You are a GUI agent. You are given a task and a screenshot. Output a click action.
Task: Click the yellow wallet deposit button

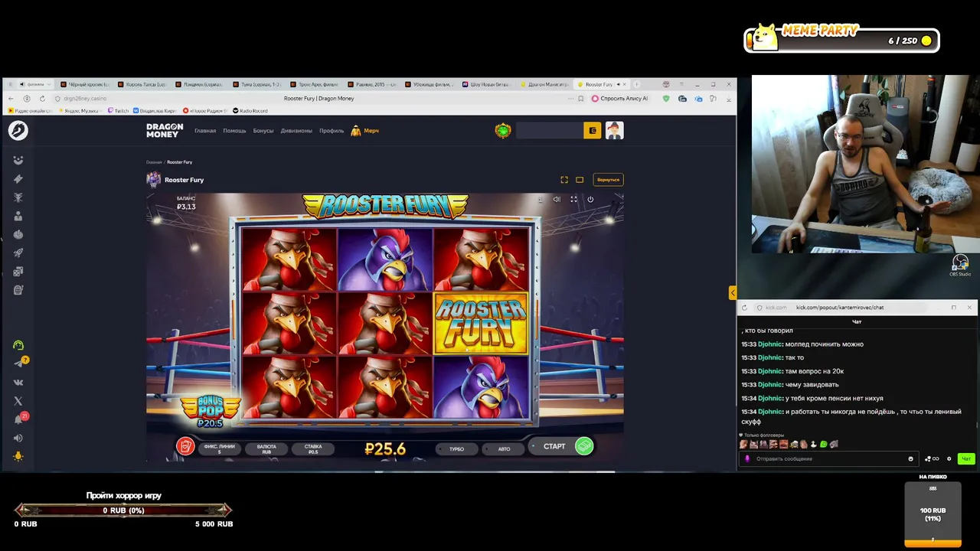(592, 131)
